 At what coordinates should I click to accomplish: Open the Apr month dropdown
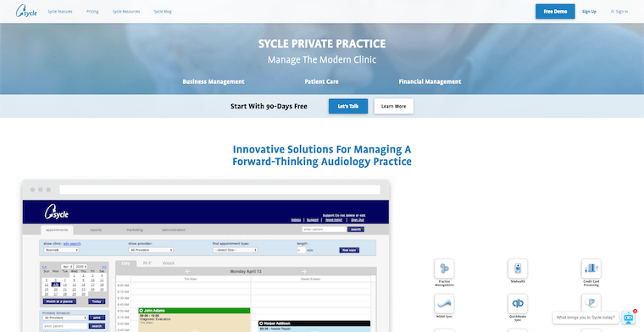(67, 267)
